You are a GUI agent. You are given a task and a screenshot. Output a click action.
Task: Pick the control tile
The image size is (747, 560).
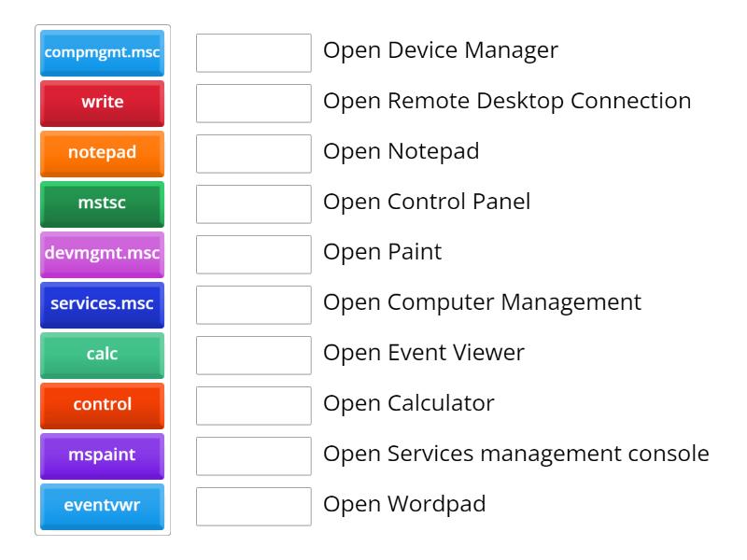click(103, 405)
